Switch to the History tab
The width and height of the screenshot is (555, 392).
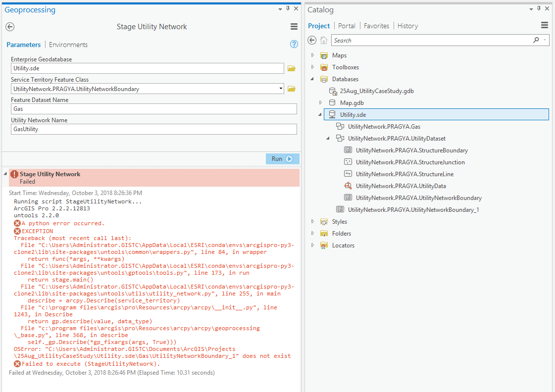pos(407,26)
